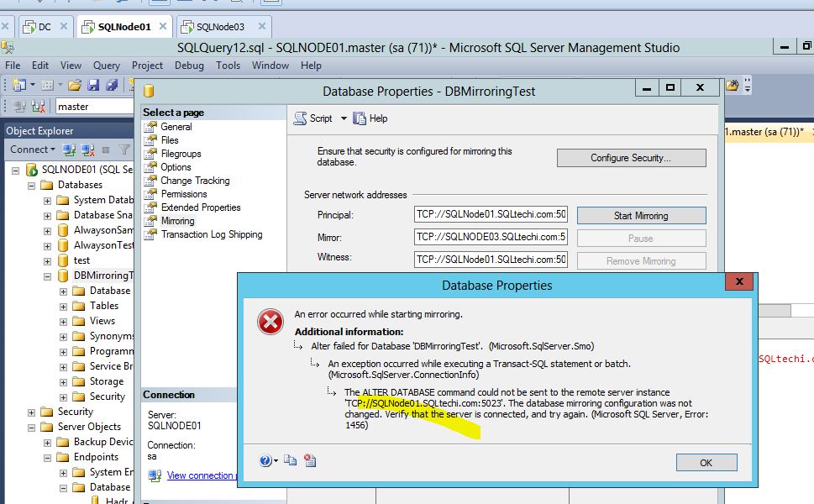Click the Save All toolbar icon

[111, 86]
